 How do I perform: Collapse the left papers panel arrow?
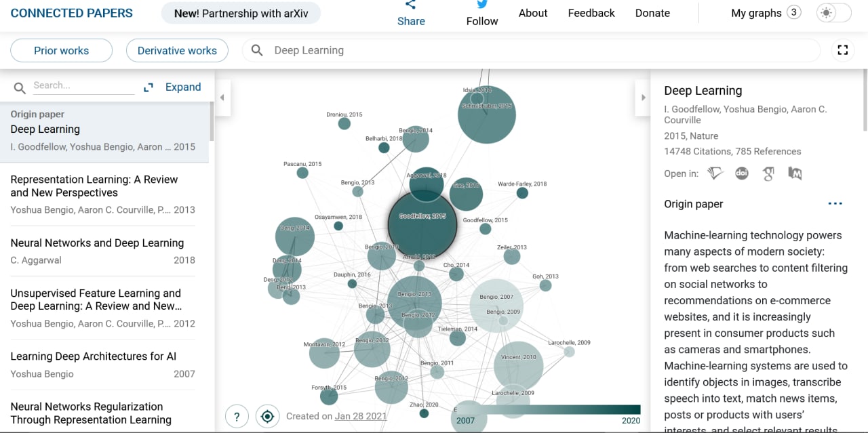tap(222, 98)
